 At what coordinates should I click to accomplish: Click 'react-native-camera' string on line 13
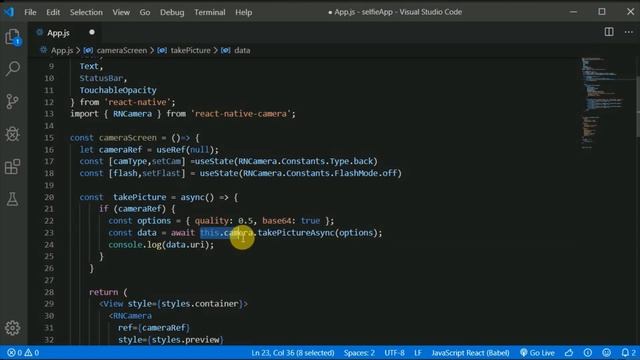click(241, 114)
